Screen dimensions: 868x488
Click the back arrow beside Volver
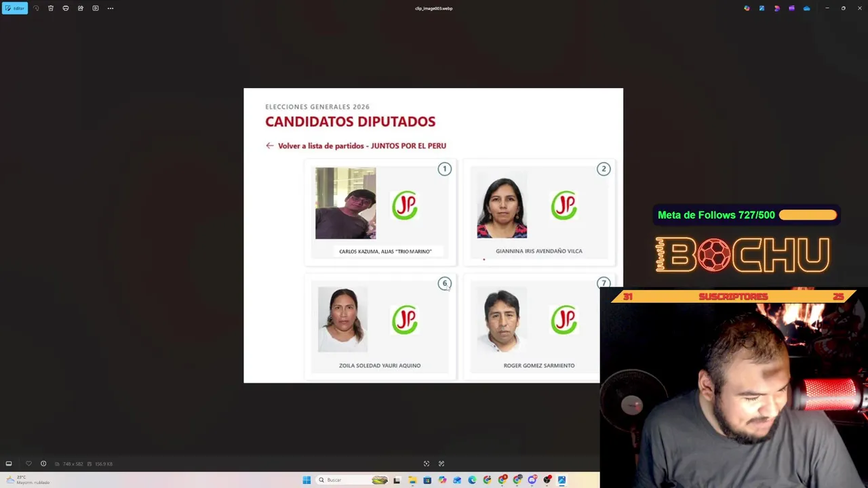[270, 146]
